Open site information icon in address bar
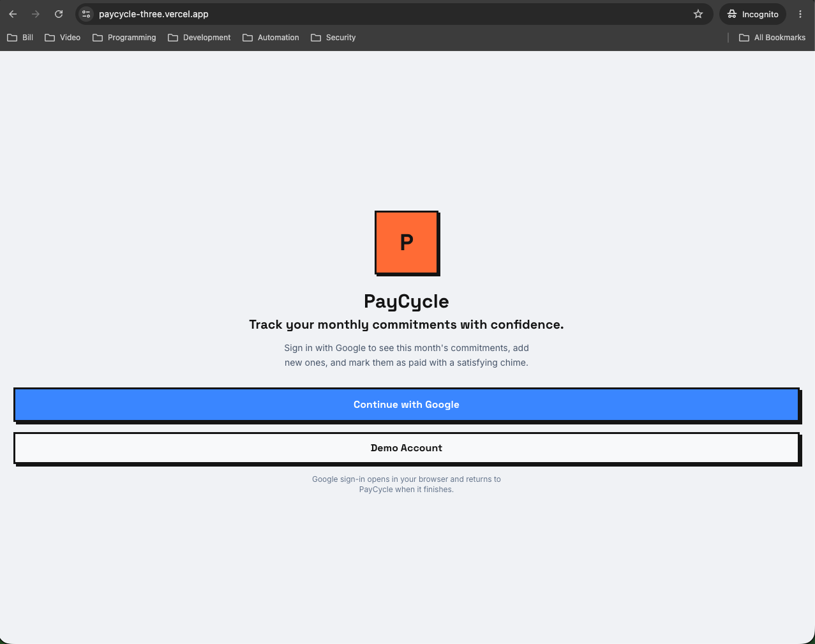The height and width of the screenshot is (644, 815). tap(86, 14)
